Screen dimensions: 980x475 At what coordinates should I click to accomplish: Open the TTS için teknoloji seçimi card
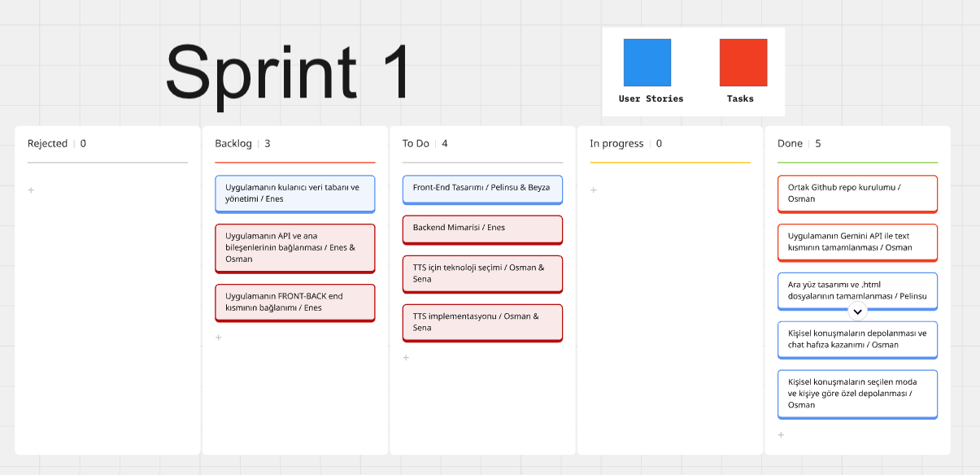pos(482,274)
